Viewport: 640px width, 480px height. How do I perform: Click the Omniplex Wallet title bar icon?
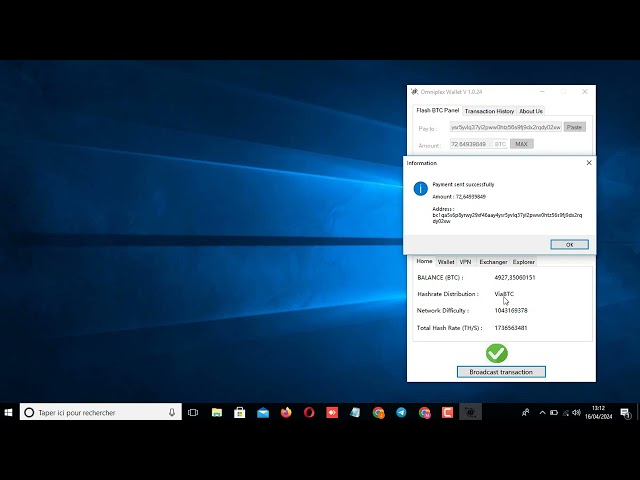415,92
